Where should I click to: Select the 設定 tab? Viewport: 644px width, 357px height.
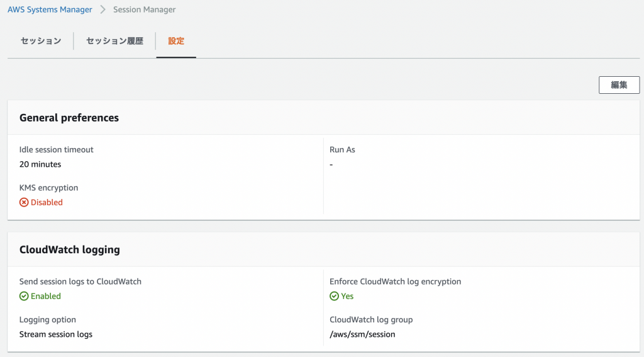tap(176, 41)
